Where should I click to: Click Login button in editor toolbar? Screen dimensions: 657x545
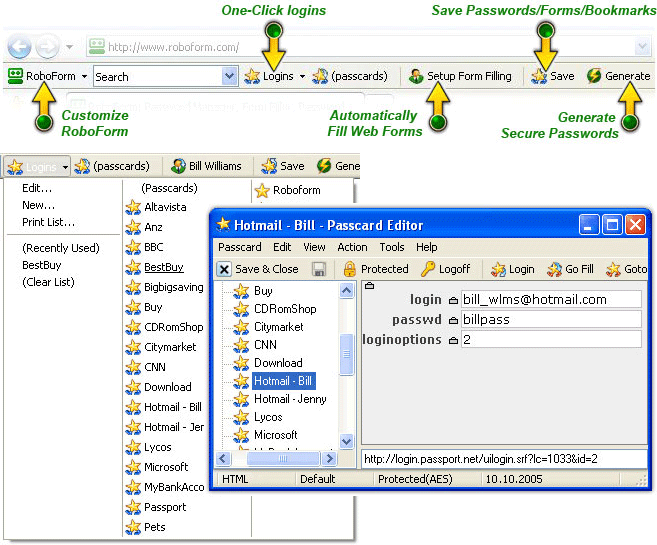(513, 269)
